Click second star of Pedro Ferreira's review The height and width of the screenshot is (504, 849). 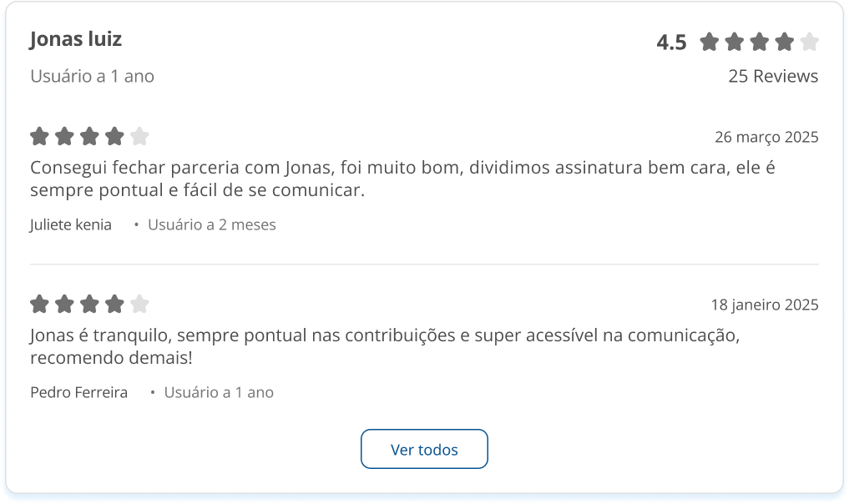64,304
